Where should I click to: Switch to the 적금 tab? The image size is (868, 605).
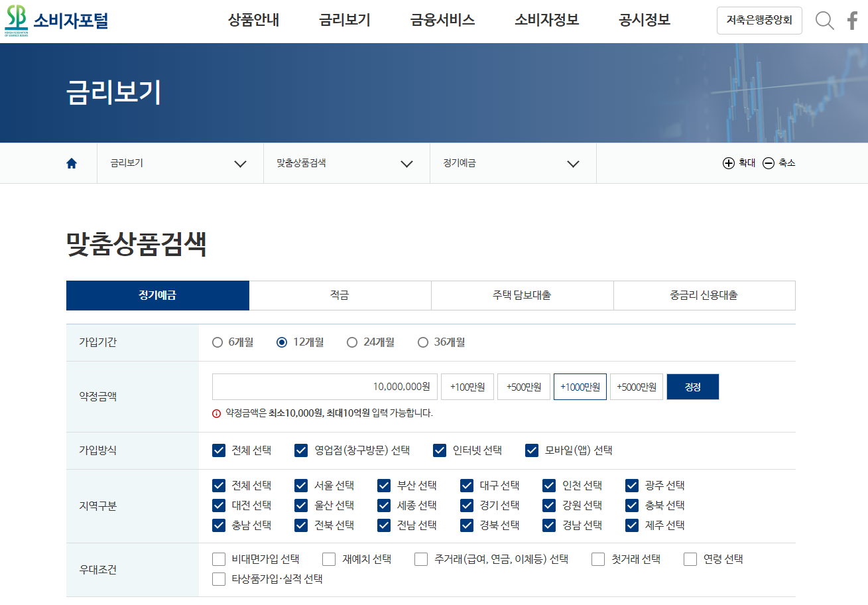point(340,295)
